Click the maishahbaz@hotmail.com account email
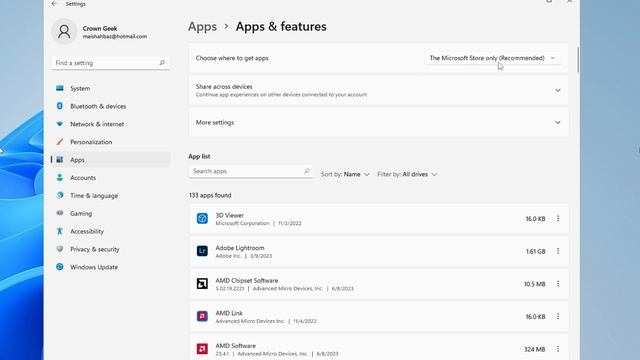The height and width of the screenshot is (360, 640). (x=115, y=36)
